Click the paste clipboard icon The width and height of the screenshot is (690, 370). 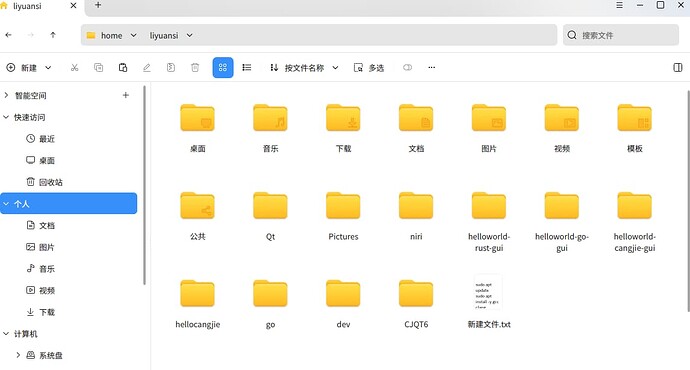[x=123, y=67]
